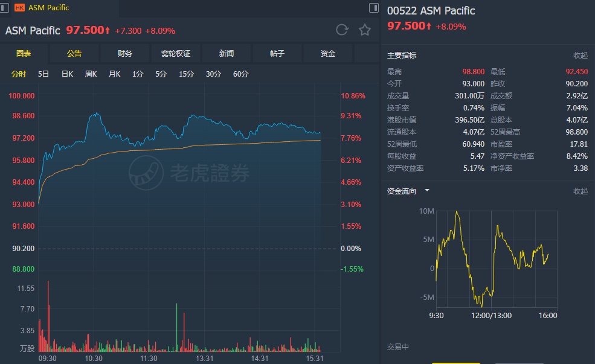Click the 09:30 time axis label

48,359
